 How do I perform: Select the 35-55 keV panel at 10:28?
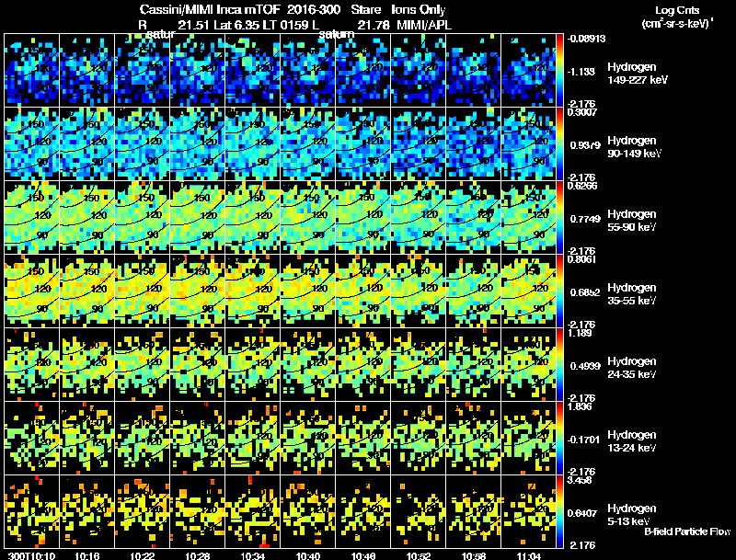[x=198, y=291]
